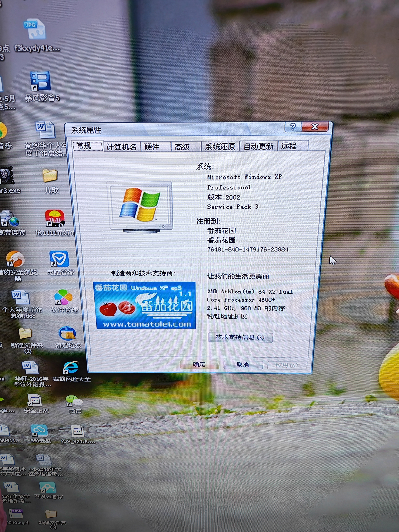Click the 76481-640-1479176-23884 product ID text
The image size is (399, 532).
pos(248,249)
